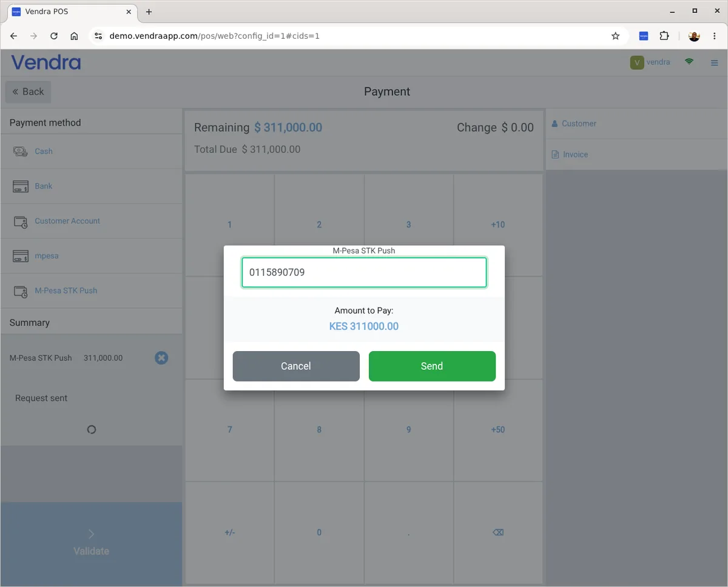Click the browser back arrow
Viewport: 728px width, 587px height.
coord(13,36)
